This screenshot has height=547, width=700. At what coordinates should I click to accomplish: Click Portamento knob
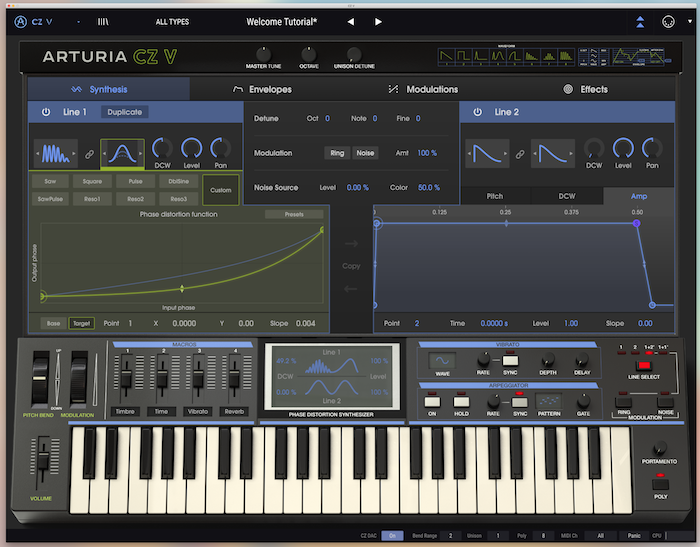659,447
